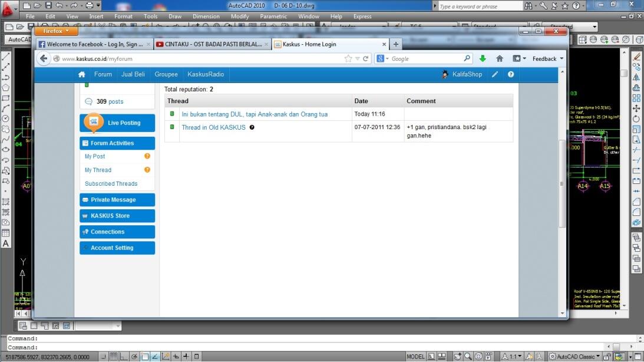Select the Circle tool in AutoCAD draw toolbar
Screen dimensions: 644x362
click(x=6, y=119)
